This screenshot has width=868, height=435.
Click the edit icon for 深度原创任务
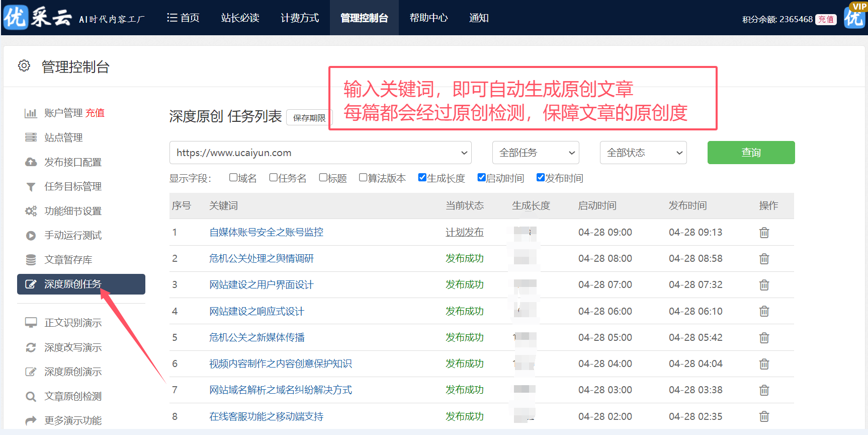tap(31, 284)
